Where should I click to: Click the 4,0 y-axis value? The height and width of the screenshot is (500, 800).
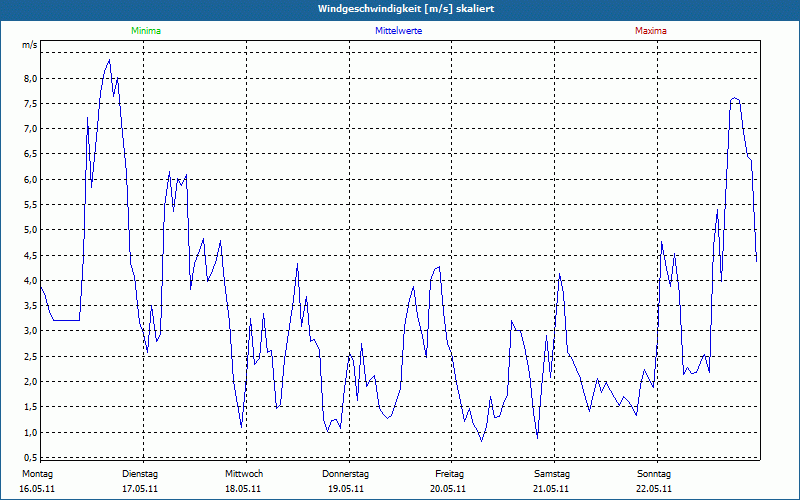pyautogui.click(x=31, y=281)
